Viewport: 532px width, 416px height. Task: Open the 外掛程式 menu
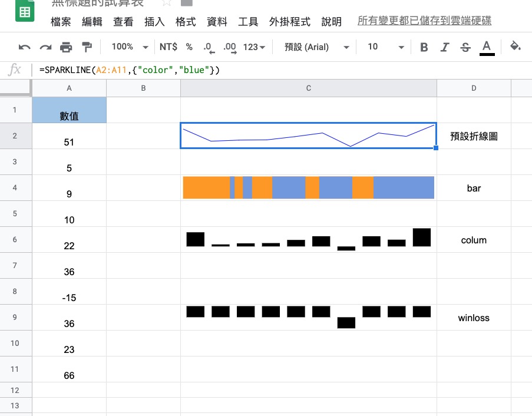[290, 22]
